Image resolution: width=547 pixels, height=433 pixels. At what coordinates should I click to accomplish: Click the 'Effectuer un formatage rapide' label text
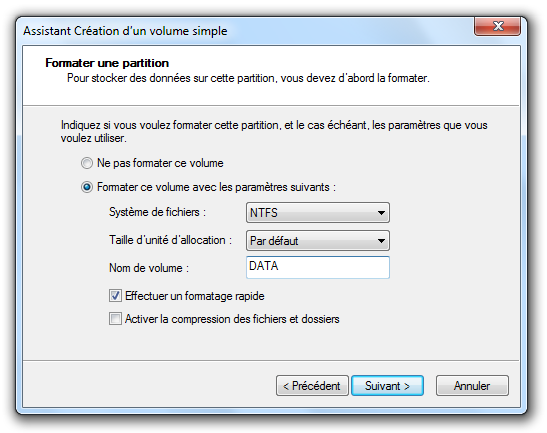pos(195,296)
